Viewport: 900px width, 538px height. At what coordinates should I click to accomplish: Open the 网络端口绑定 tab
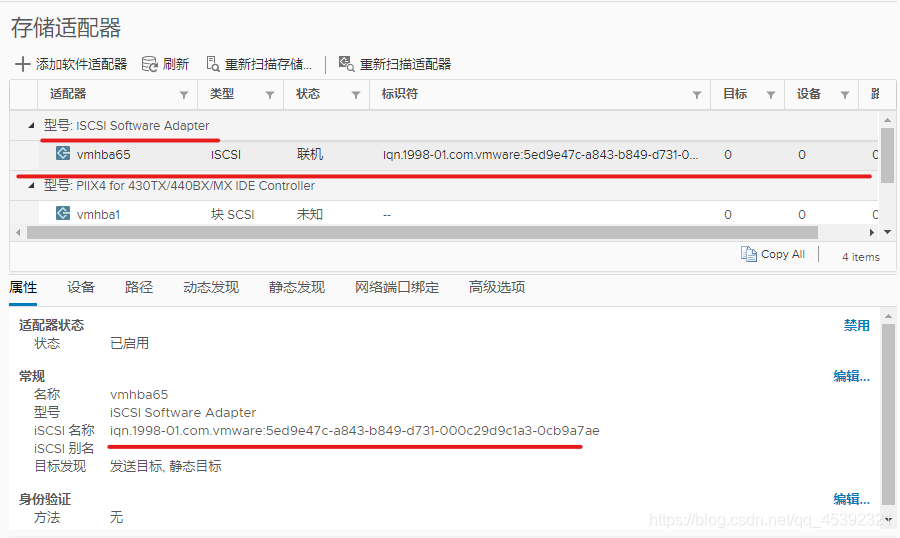tap(397, 287)
